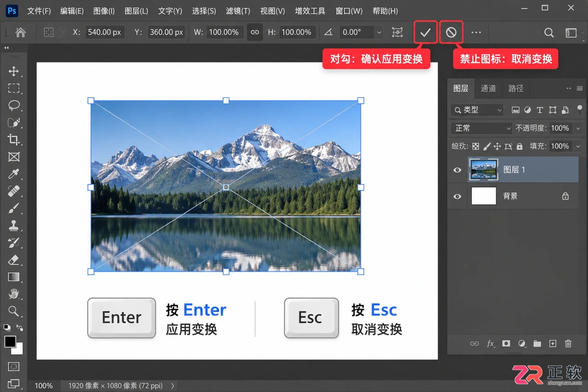The width and height of the screenshot is (588, 392).
Task: Open workspace switcher icon
Action: [x=571, y=33]
